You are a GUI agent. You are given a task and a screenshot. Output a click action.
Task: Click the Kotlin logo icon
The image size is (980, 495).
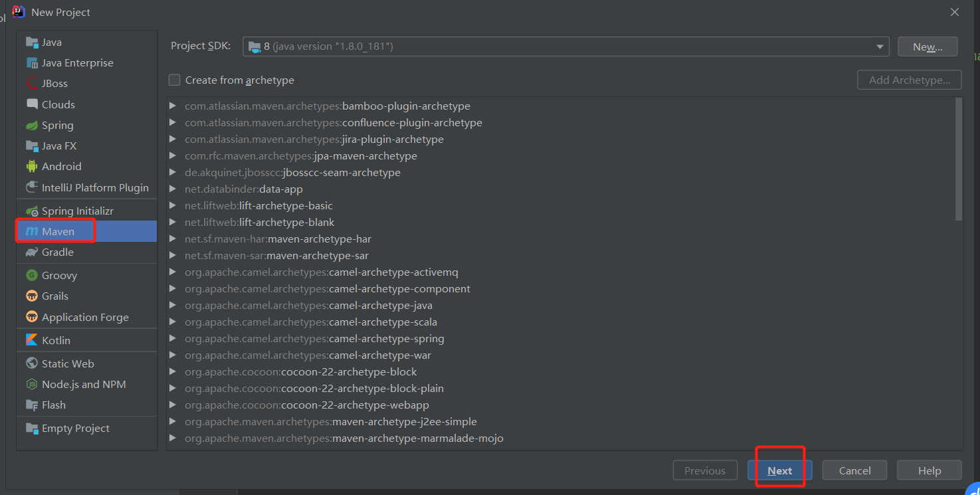(31, 340)
